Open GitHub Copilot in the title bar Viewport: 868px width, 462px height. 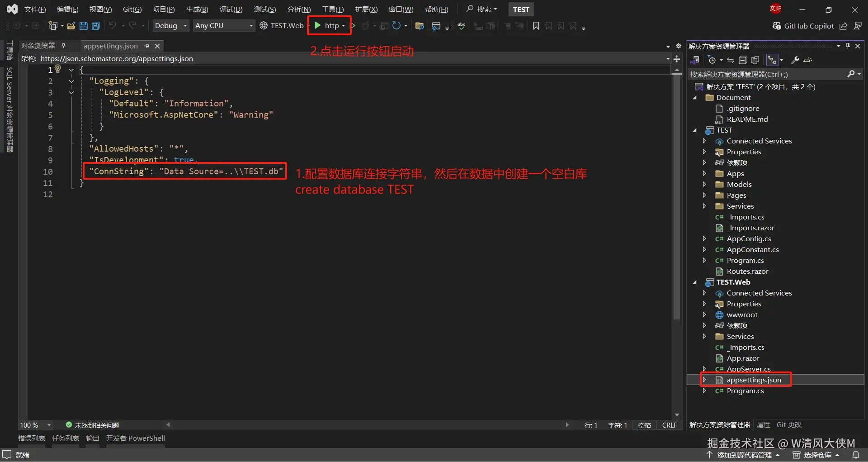pos(803,26)
